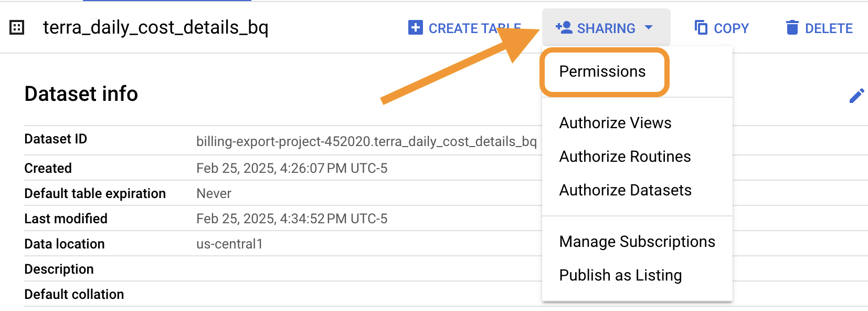Viewport: 868px width, 311px height.
Task: Select the billing-export-project-452020 dataset ID value
Action: click(x=366, y=141)
